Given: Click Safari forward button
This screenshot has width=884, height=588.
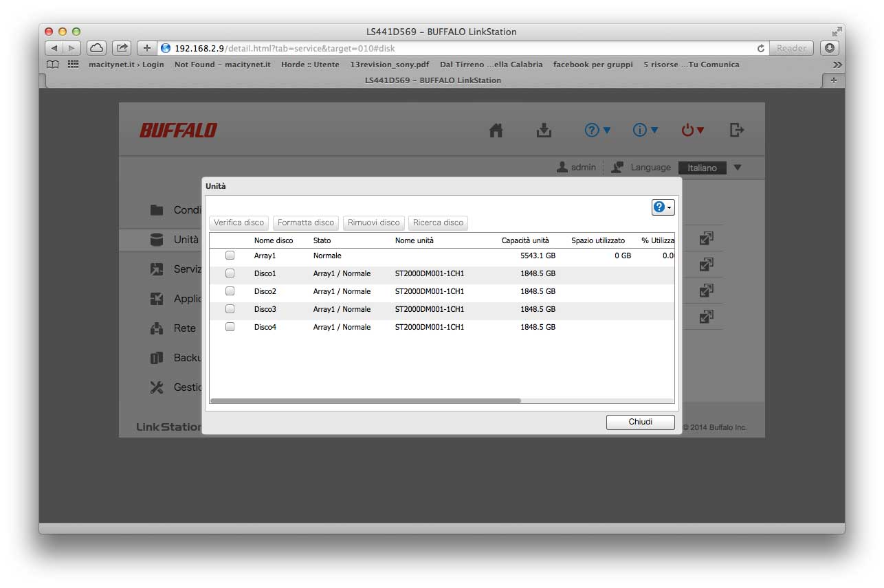Looking at the screenshot, I should (72, 48).
